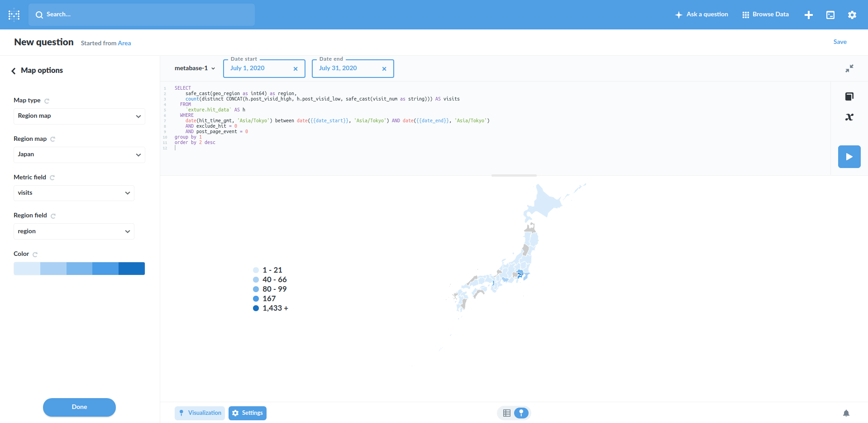Reset the Color setting with its refresh icon
Screen dimensions: 868x423
tap(35, 254)
